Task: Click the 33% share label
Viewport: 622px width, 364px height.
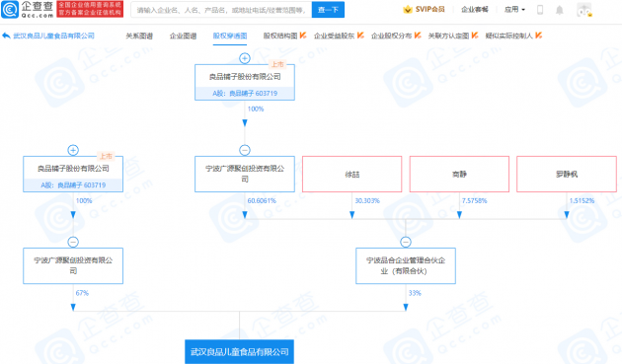Action: [415, 293]
